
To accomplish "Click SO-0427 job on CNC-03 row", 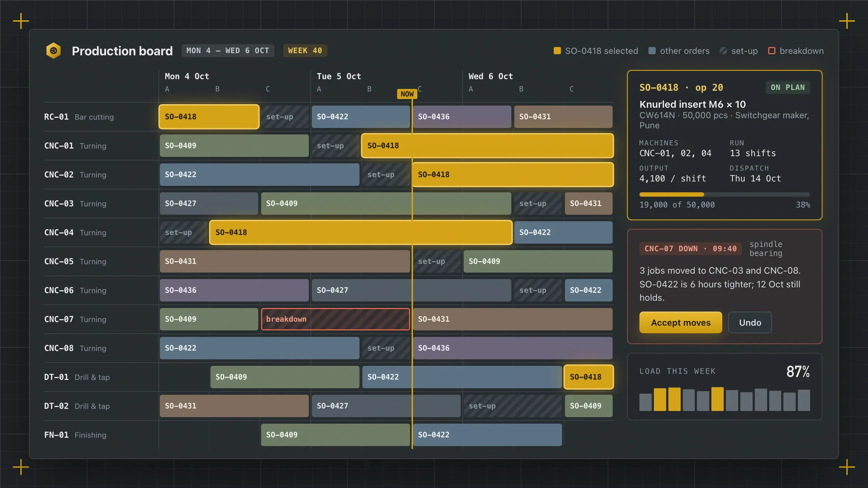I will [x=209, y=204].
